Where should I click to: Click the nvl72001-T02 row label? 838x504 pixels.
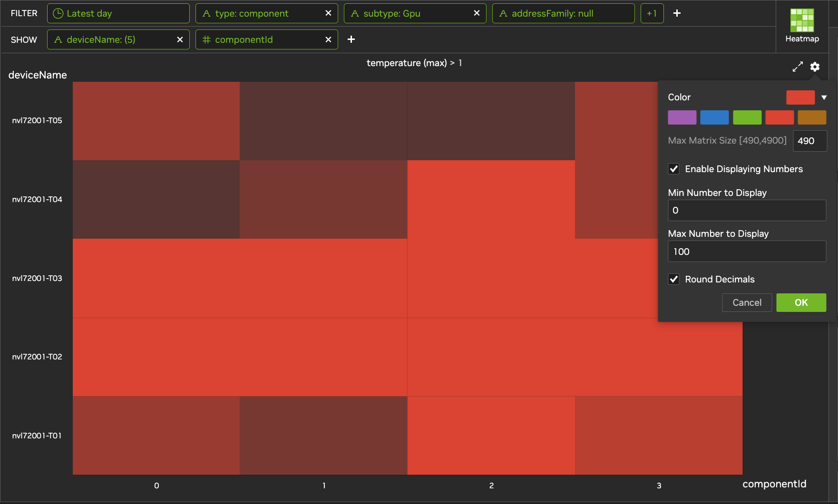pos(37,357)
